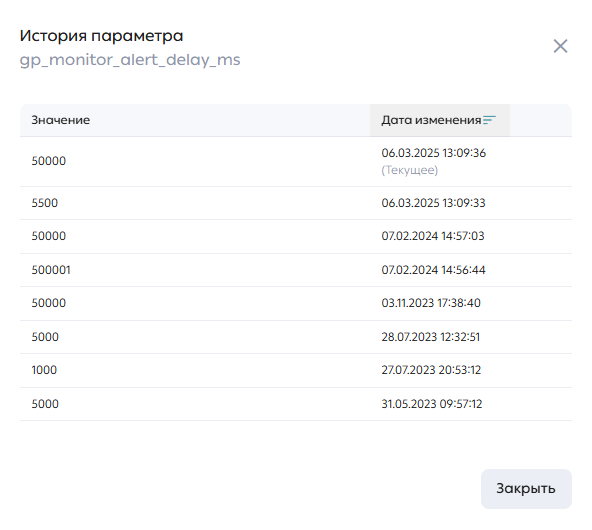Screen dimensions: 592x530
Task: Click date 06.03.2025 13:09:36
Action: 433,153
